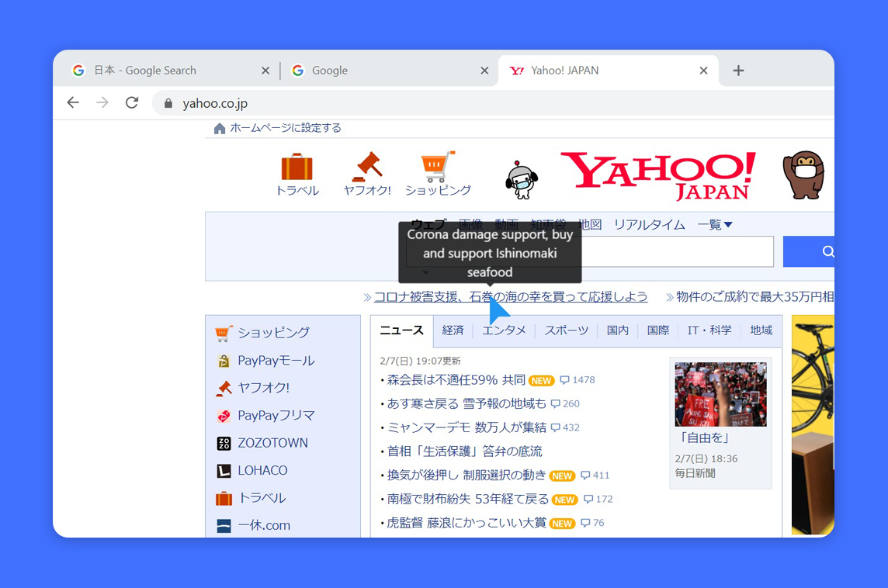
Task: Click the padlock icon in address bar
Action: point(168,103)
